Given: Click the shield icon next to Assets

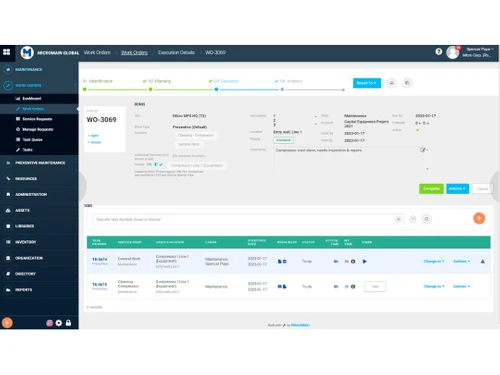Looking at the screenshot, I should click(156, 164).
